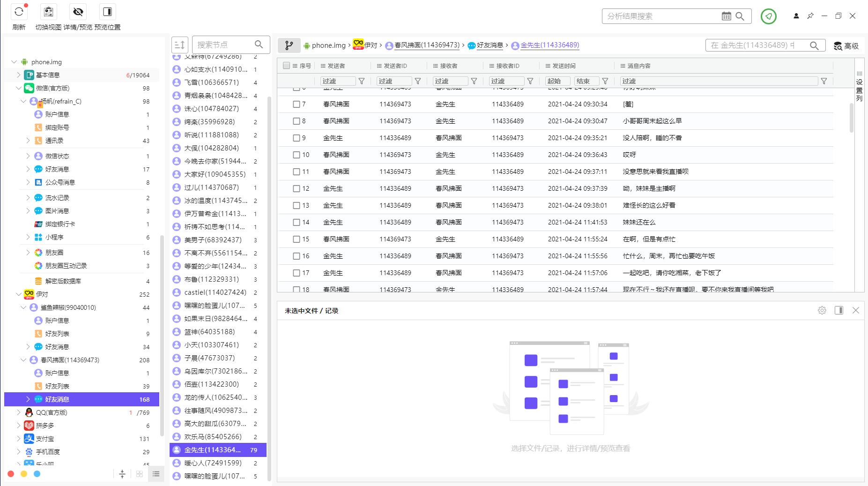Click the switch view (切换视图) icon
Viewport: 868px width, 486px height.
coord(48,12)
